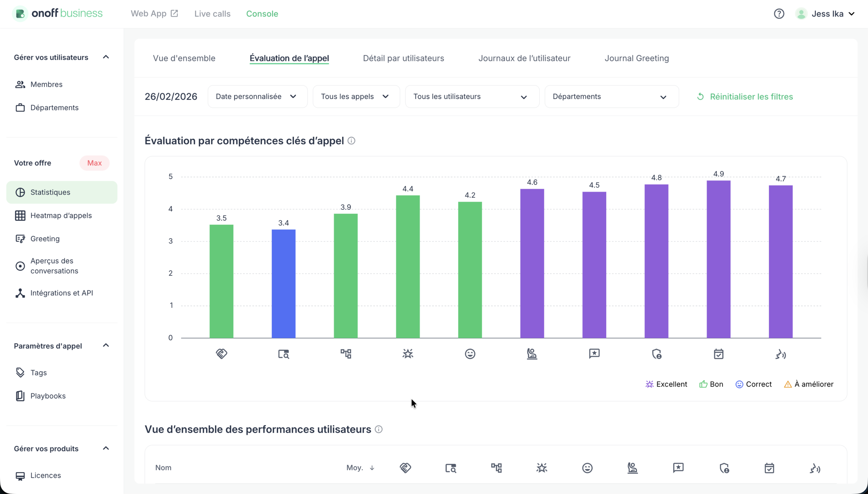Collapse the Paramètres d'appel section
Viewport: 868px width, 494px height.
105,345
